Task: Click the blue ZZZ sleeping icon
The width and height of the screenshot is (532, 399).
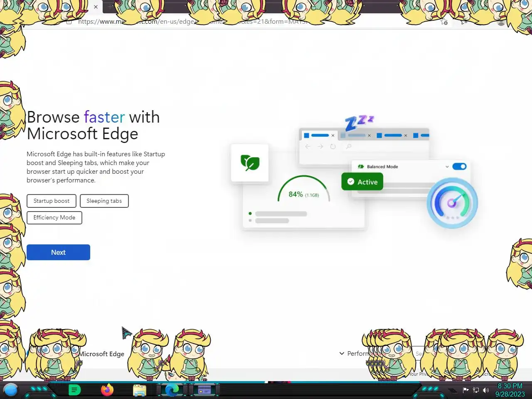Action: tap(359, 123)
